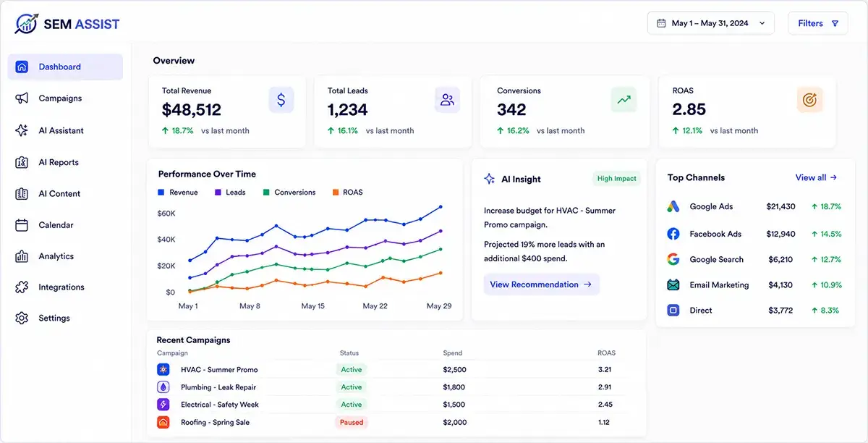
Task: Click the Roofing - Spring Sale house icon
Action: click(163, 422)
